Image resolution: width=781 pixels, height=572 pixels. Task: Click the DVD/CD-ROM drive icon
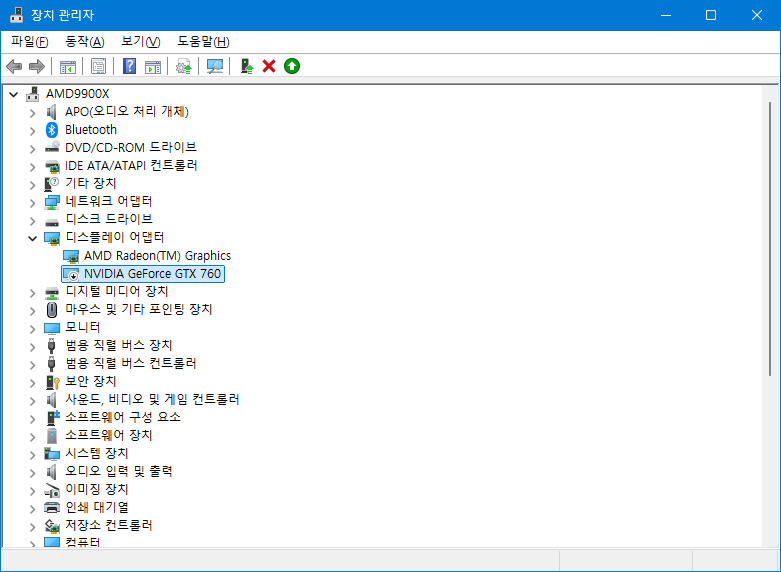click(x=52, y=147)
